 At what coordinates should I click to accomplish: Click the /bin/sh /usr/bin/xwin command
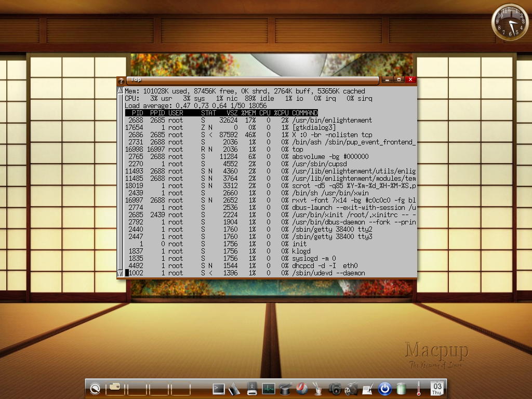tap(330, 193)
